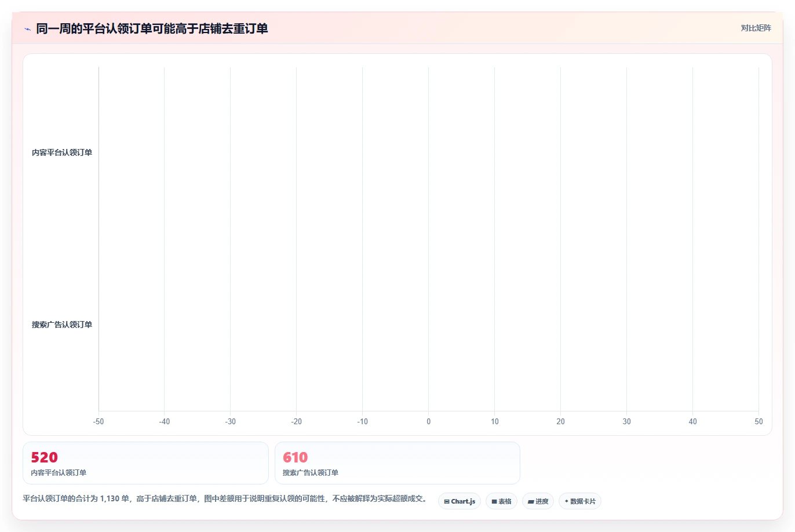Click the 610 data card value
The height and width of the screenshot is (532, 795).
[x=295, y=457]
